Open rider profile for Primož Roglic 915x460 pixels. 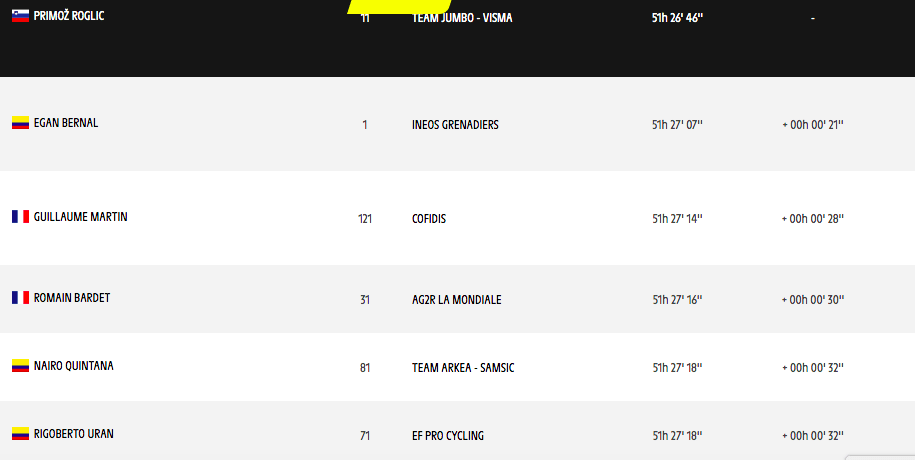click(x=69, y=17)
